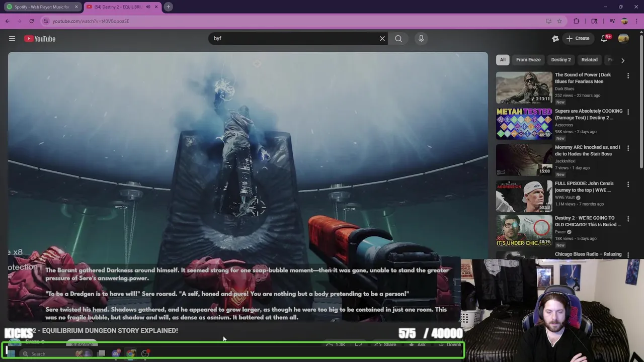Bookmark this page with the star icon
Screen dimensions: 644x362
559,21
